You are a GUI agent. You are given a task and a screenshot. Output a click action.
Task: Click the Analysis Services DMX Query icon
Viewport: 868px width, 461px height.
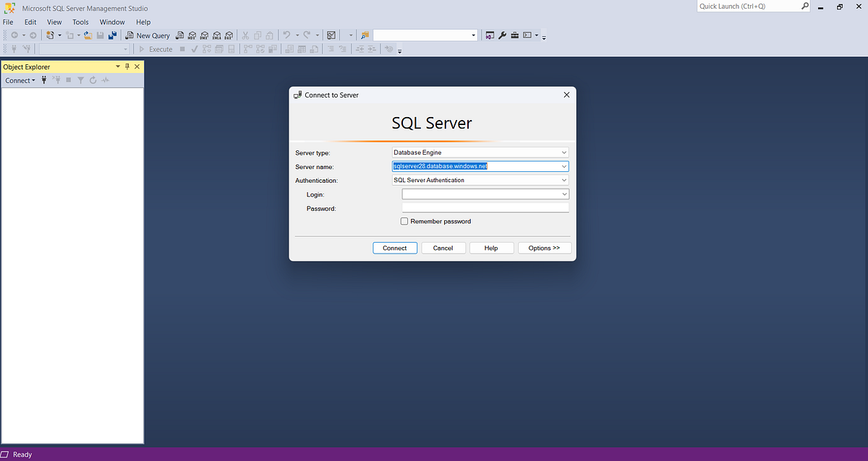[204, 35]
